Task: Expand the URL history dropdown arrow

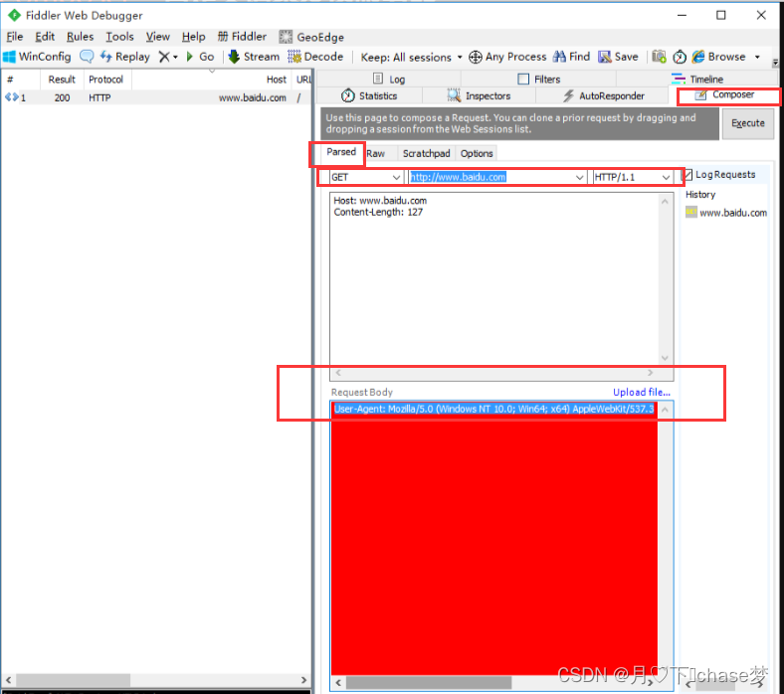Action: (579, 177)
